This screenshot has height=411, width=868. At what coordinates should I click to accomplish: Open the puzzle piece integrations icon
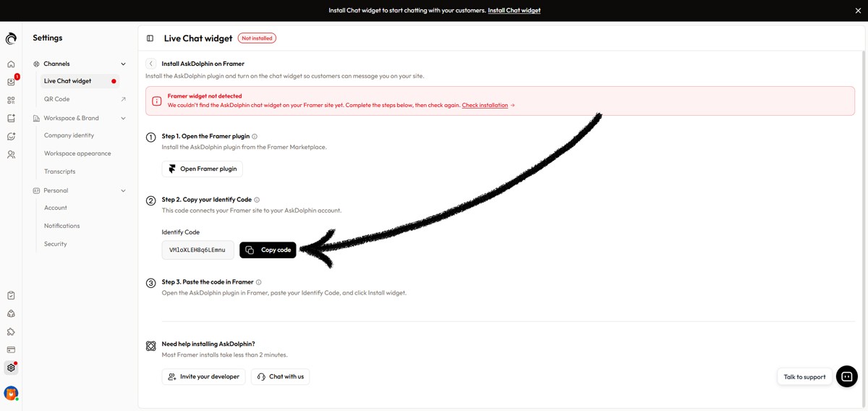[x=11, y=332]
